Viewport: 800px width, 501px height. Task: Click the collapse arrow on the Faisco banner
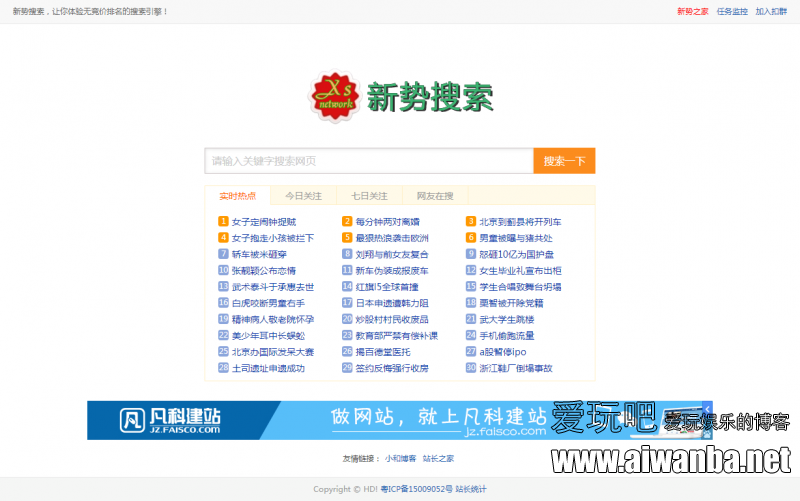(x=707, y=409)
